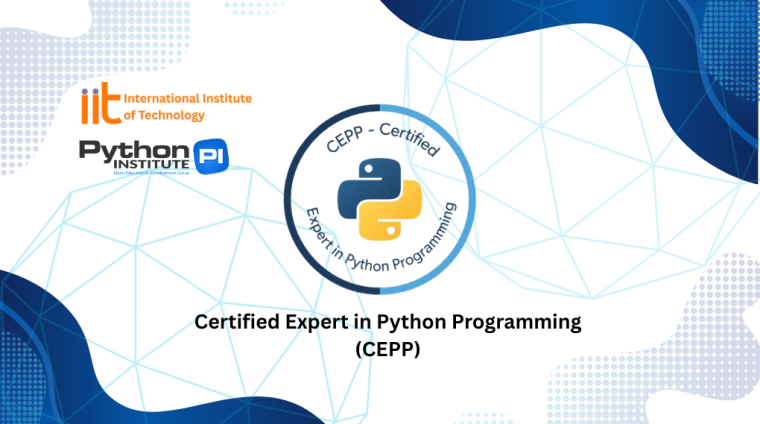
Task: Click the '(CEPP)' text below the heading
Action: click(388, 349)
